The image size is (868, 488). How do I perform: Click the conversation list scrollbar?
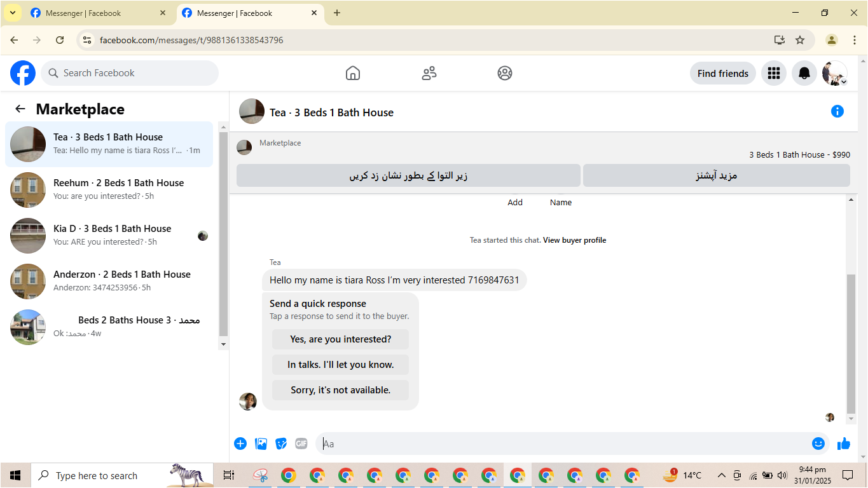[x=223, y=235]
